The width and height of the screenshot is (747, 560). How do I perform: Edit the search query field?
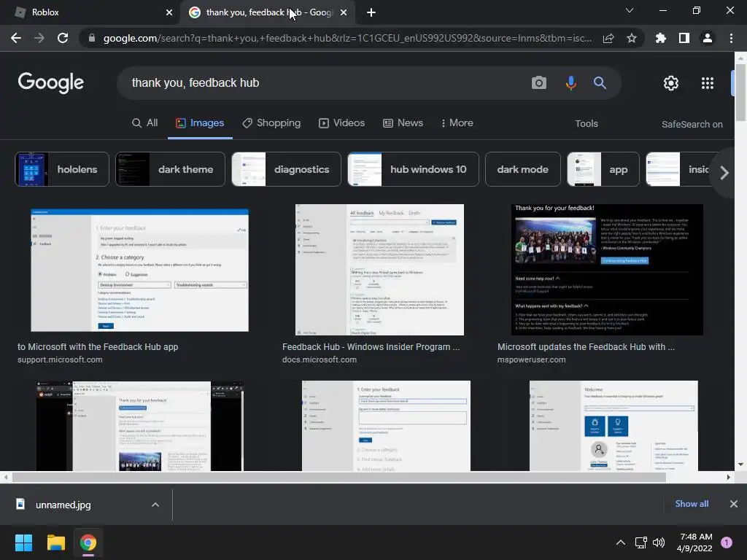click(x=324, y=83)
